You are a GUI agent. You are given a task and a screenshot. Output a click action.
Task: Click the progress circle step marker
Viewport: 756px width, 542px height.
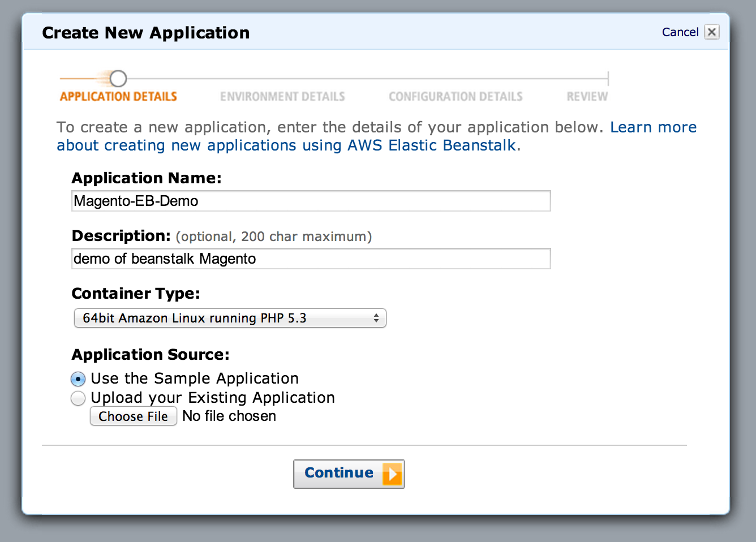(x=118, y=78)
